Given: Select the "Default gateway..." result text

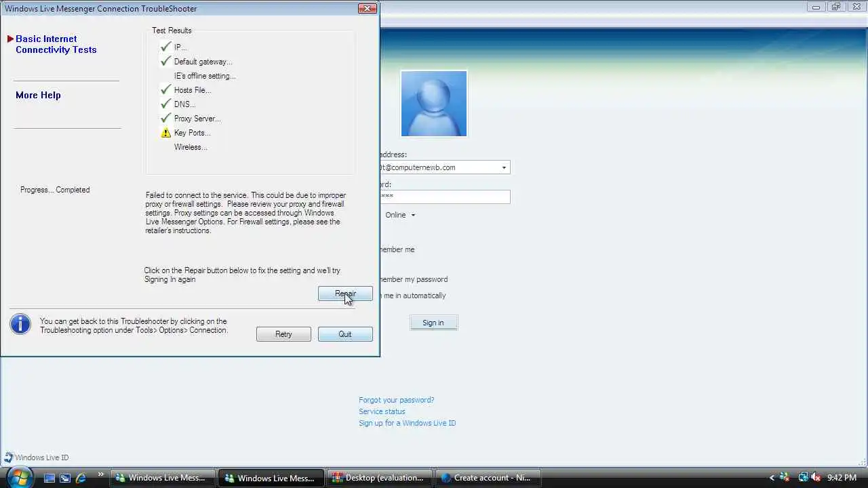Looking at the screenshot, I should (x=203, y=62).
